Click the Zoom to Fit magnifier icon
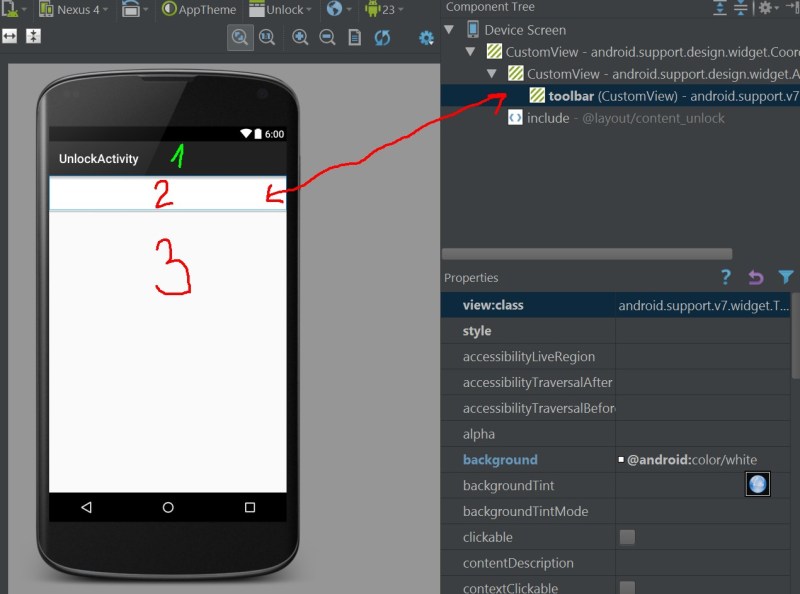800x594 pixels. tap(240, 37)
